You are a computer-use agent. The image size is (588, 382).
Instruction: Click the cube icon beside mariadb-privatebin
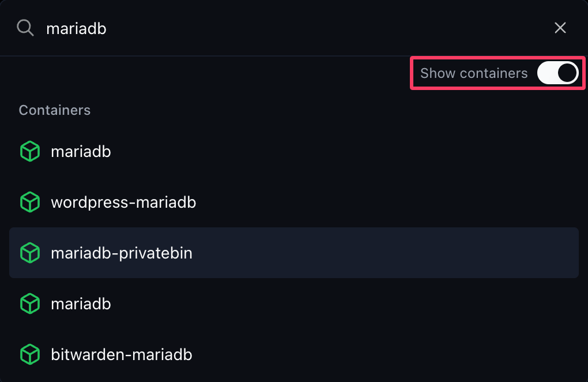(x=30, y=253)
